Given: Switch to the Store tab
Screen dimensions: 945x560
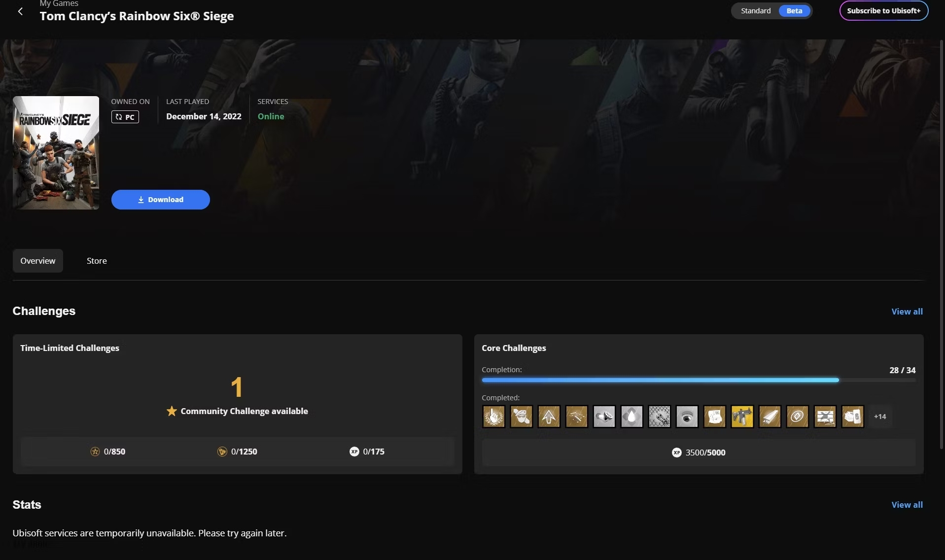Looking at the screenshot, I should point(97,261).
